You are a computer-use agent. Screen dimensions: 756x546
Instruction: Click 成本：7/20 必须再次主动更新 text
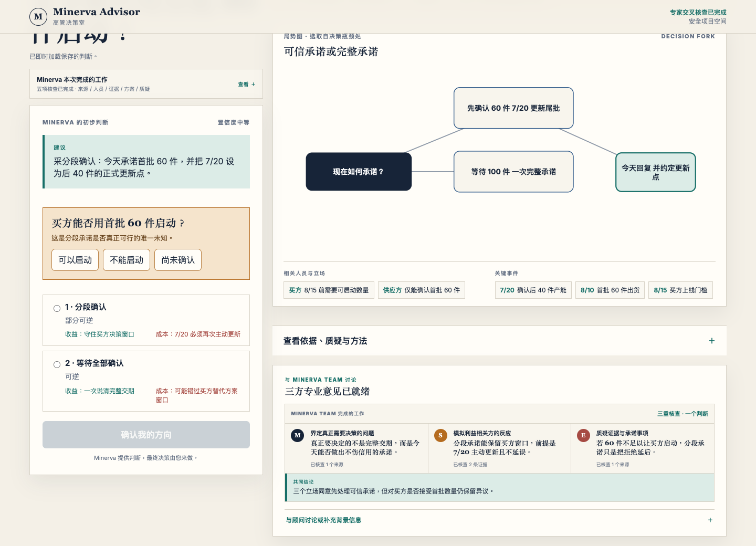[198, 334]
